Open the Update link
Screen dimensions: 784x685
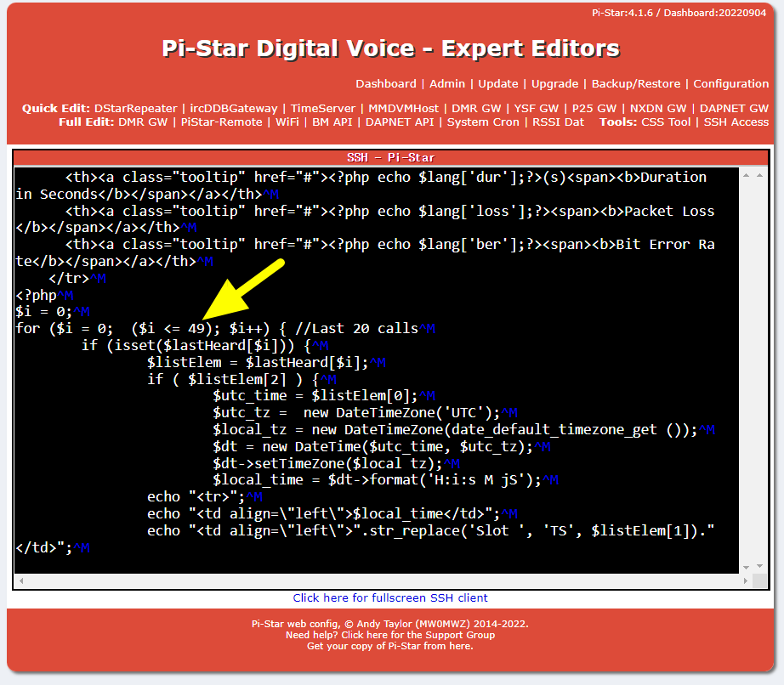click(x=498, y=84)
